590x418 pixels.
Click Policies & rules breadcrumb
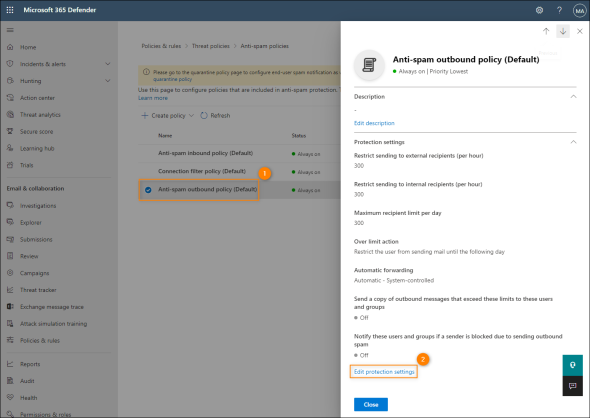point(161,46)
